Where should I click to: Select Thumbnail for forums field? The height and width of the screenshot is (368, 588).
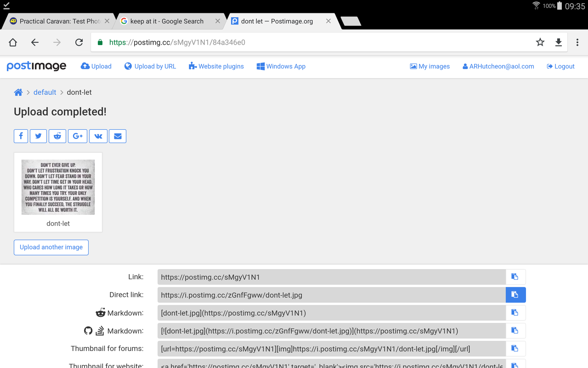(x=331, y=349)
